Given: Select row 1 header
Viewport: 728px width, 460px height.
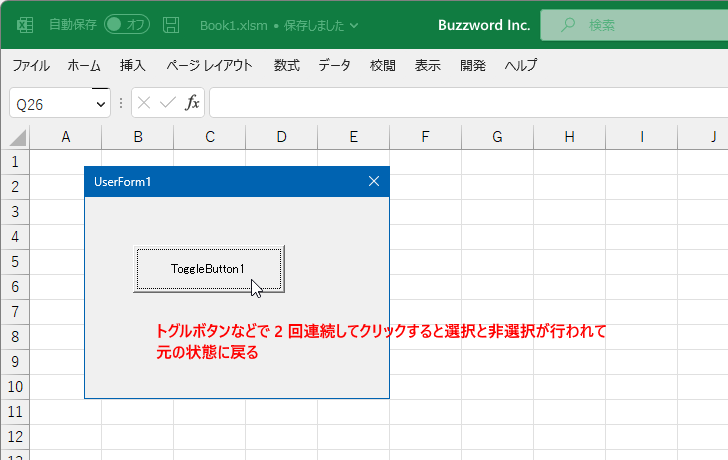Looking at the screenshot, I should point(15,162).
